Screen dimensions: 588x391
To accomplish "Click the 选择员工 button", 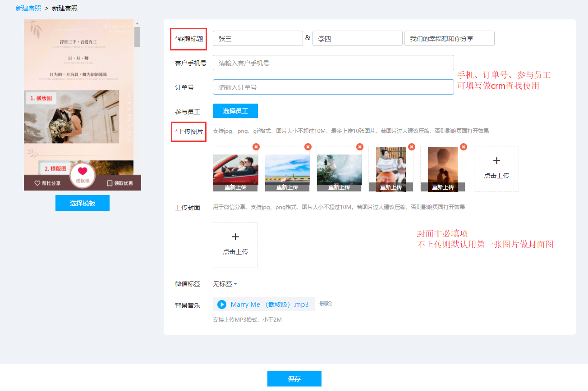I will (235, 111).
